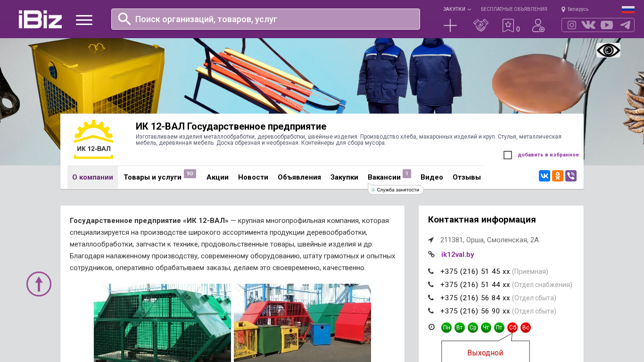Click the Контактная информация heading
The image size is (644, 362).
(x=482, y=220)
